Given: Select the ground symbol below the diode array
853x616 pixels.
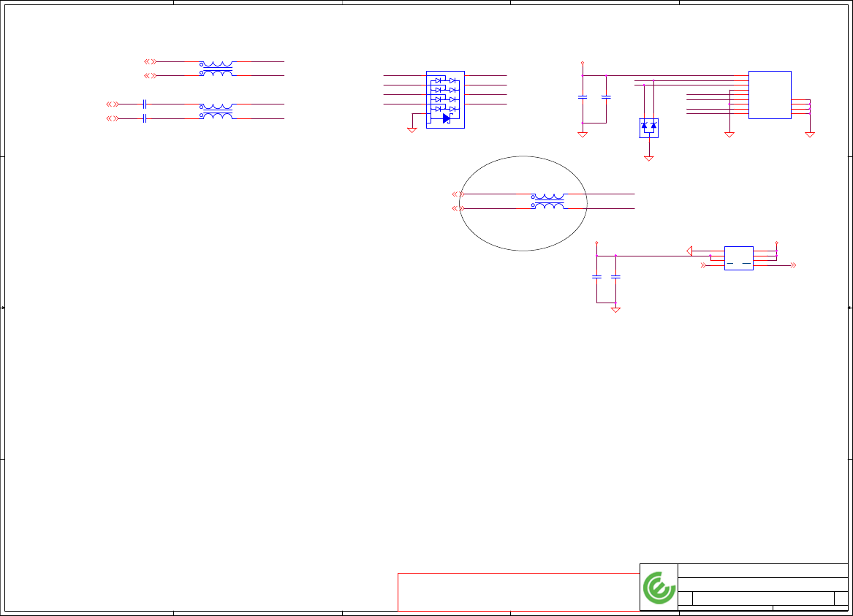Looking at the screenshot, I should 412,130.
